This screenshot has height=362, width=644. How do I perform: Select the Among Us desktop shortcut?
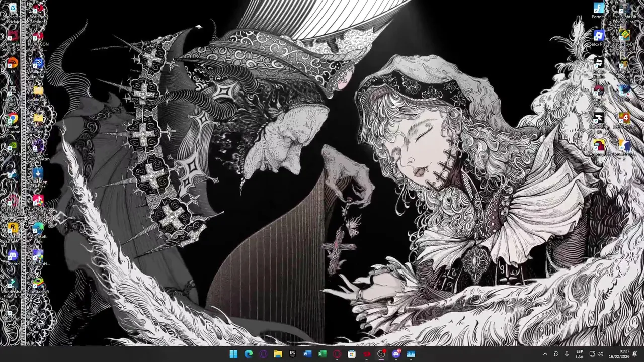tap(599, 148)
